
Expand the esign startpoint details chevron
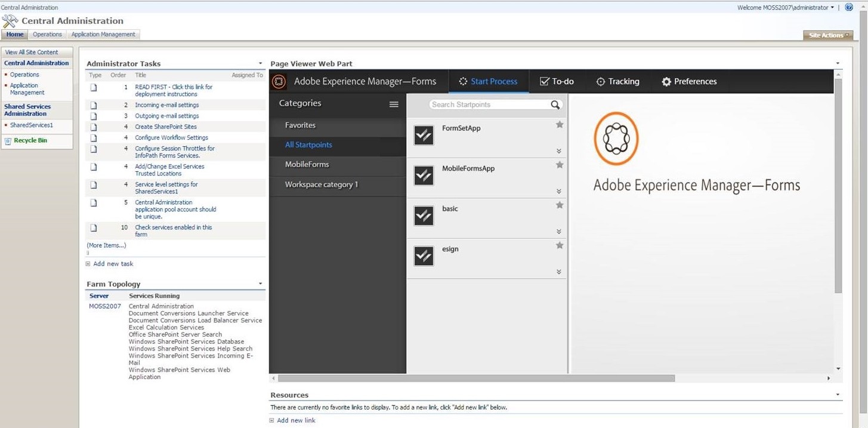[x=559, y=272]
